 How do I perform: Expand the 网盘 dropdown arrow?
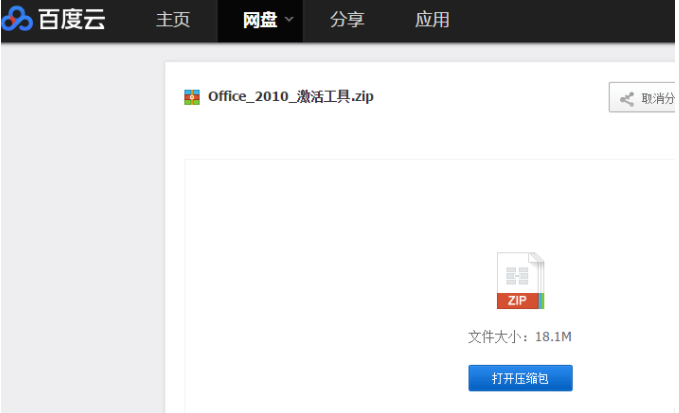coord(289,19)
